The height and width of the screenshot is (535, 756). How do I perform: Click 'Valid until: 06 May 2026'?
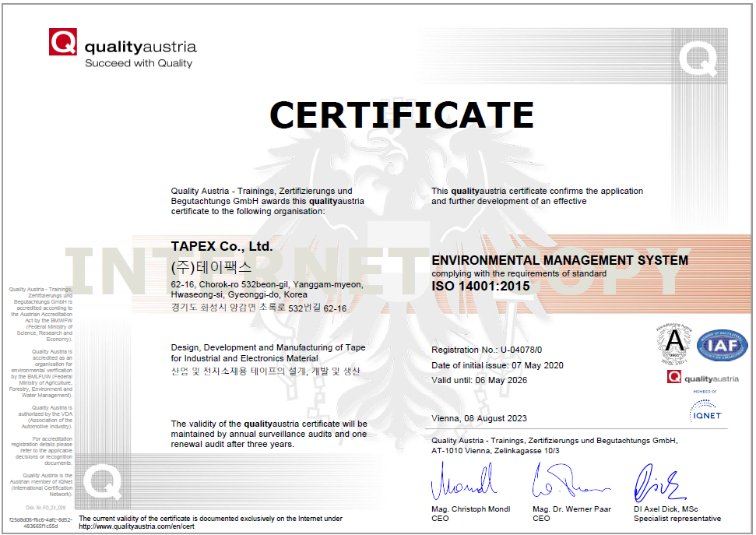click(480, 380)
